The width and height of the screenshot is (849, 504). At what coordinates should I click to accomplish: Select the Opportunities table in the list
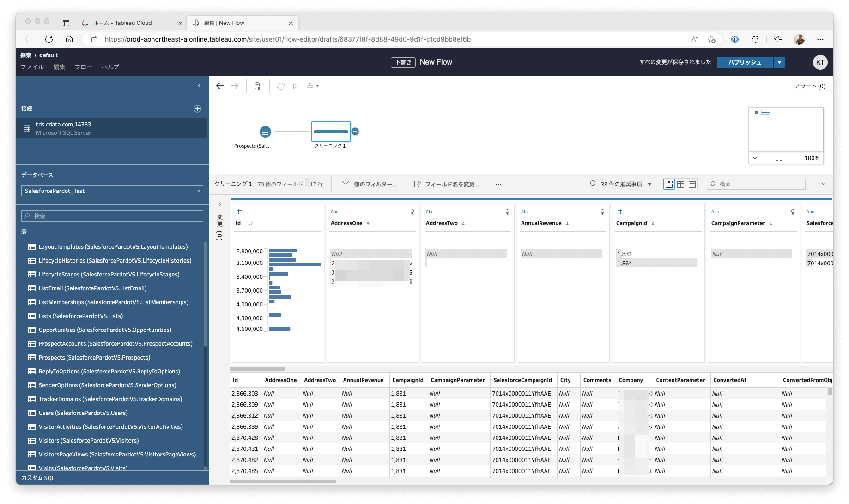[x=105, y=330]
